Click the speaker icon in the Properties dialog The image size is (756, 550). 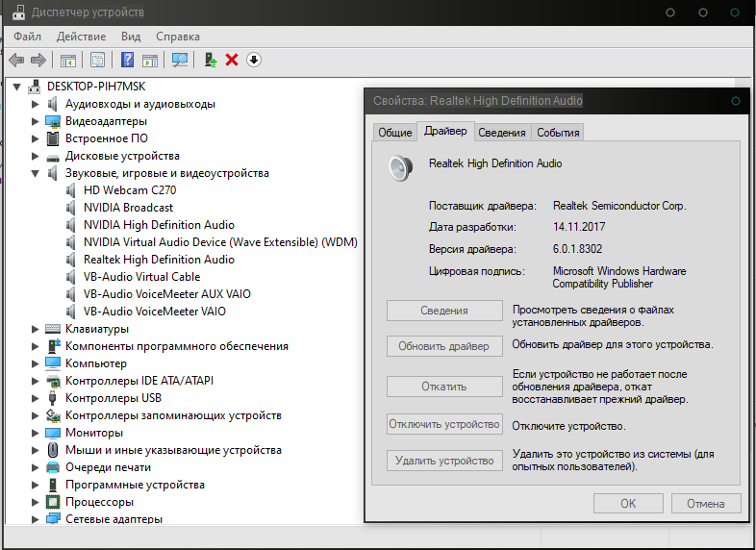(401, 167)
